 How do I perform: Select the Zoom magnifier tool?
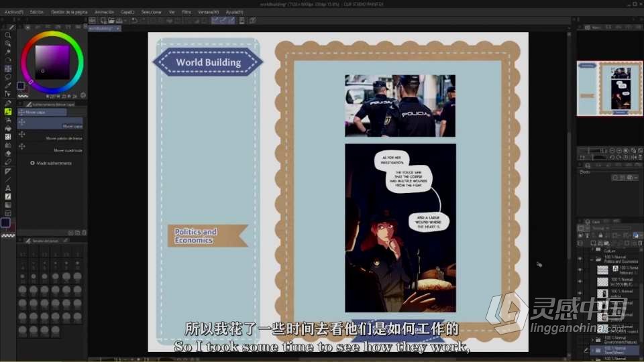(x=8, y=36)
